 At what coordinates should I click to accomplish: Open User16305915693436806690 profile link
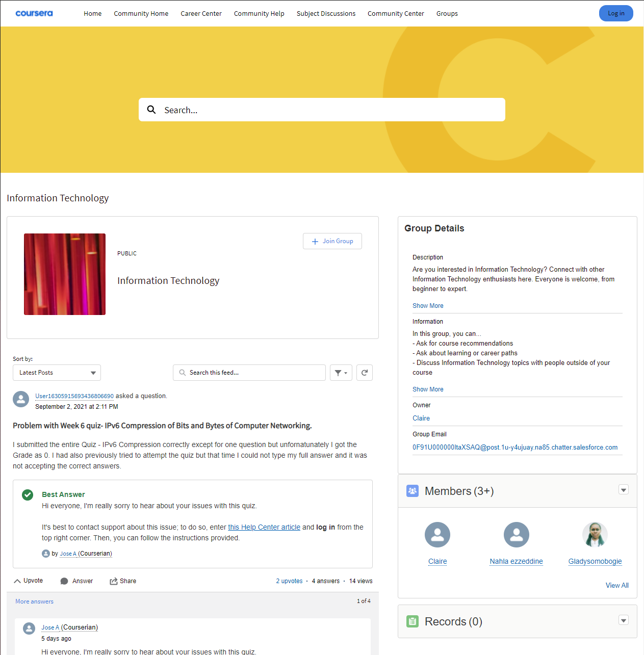coord(74,396)
